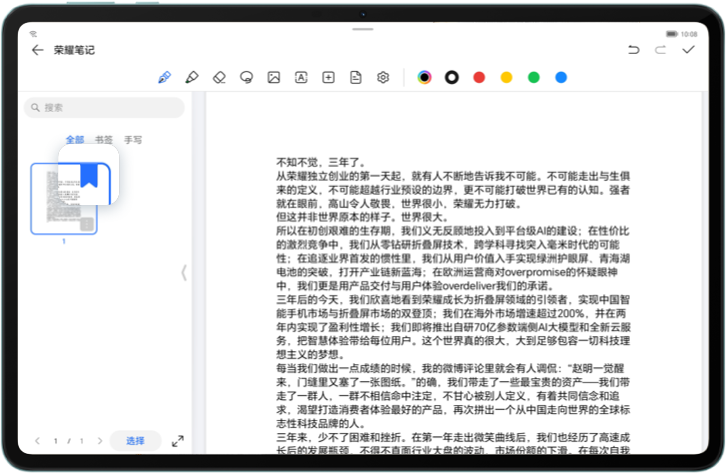Select the lasso selection tool
This screenshot has width=726, height=474.
coord(246,77)
